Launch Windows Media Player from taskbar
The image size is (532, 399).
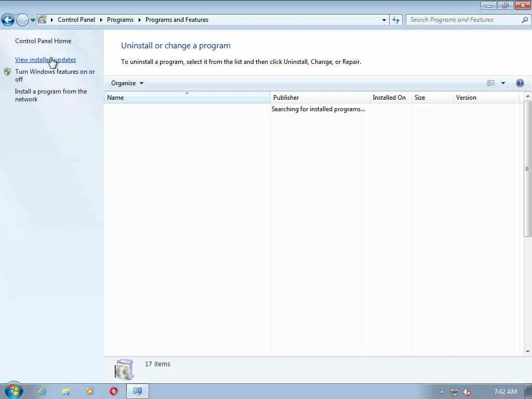coord(90,392)
